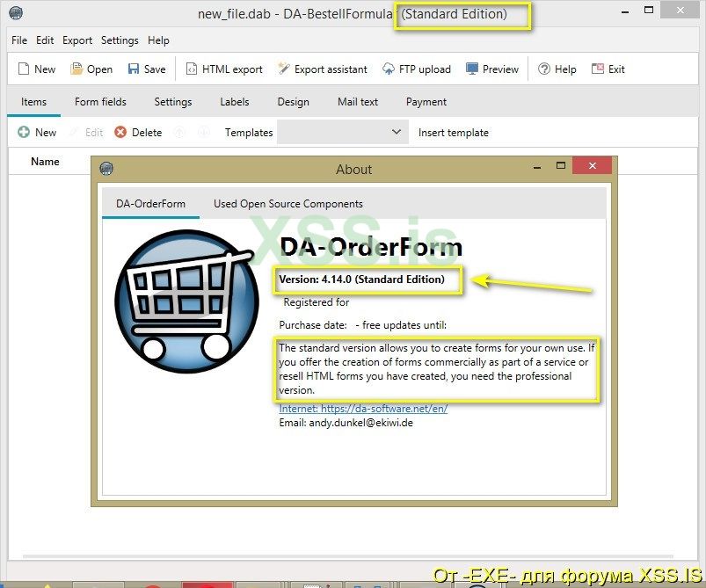Minimize the About dialog
Viewport: 706px width, 588px height.
click(x=536, y=167)
